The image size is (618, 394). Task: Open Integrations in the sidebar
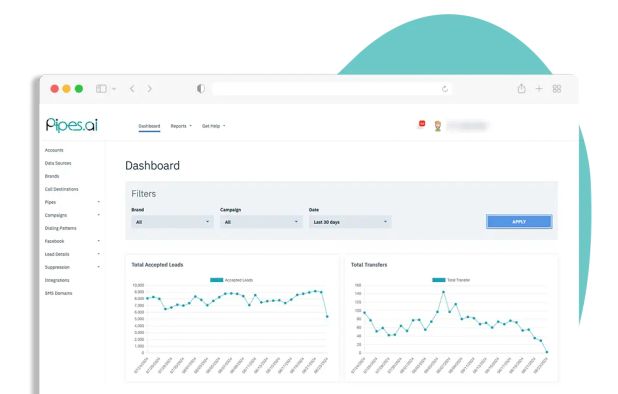pyautogui.click(x=57, y=280)
